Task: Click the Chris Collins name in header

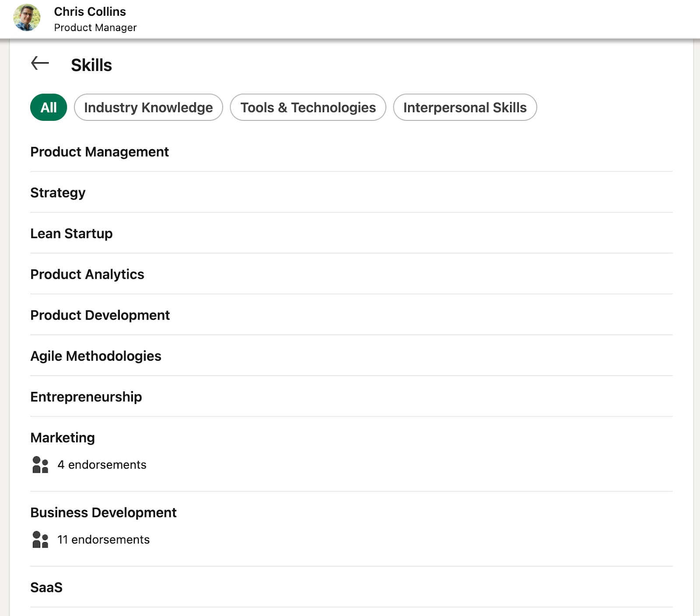Action: (x=90, y=12)
